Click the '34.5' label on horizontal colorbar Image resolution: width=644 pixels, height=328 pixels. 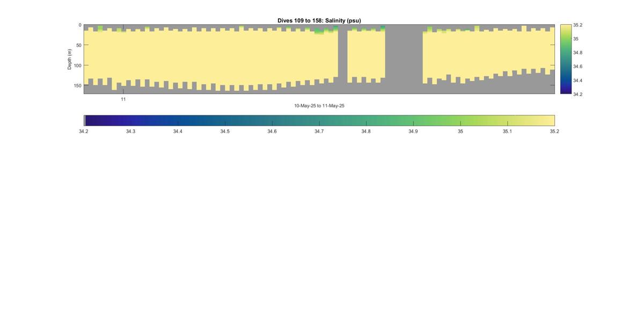click(x=225, y=132)
